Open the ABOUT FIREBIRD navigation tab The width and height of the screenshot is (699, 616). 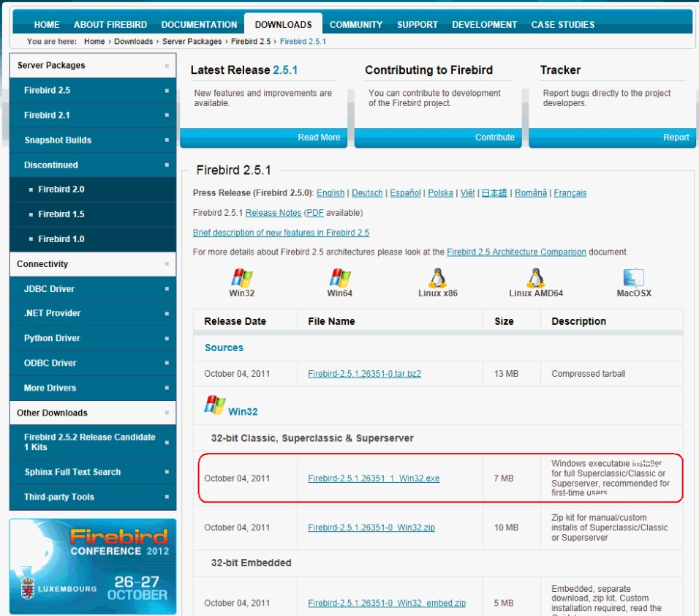[x=110, y=25]
